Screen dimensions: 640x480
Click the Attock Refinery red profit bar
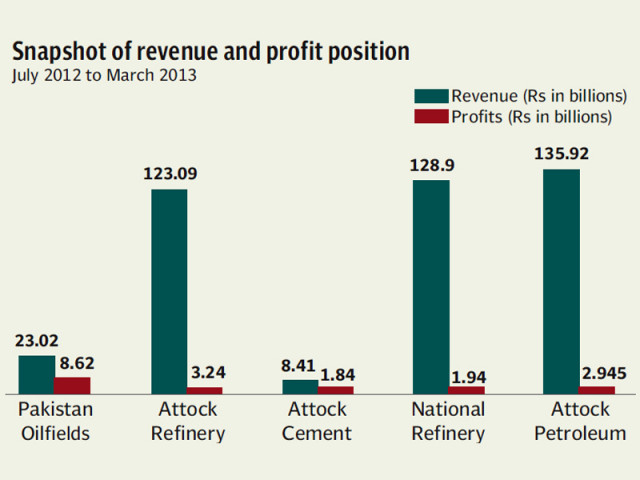pos(204,391)
